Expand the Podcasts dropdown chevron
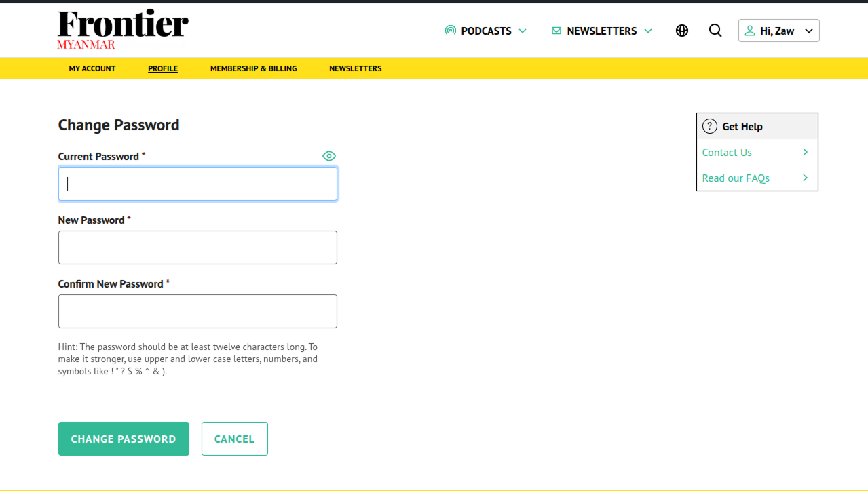868x491 pixels. (523, 31)
